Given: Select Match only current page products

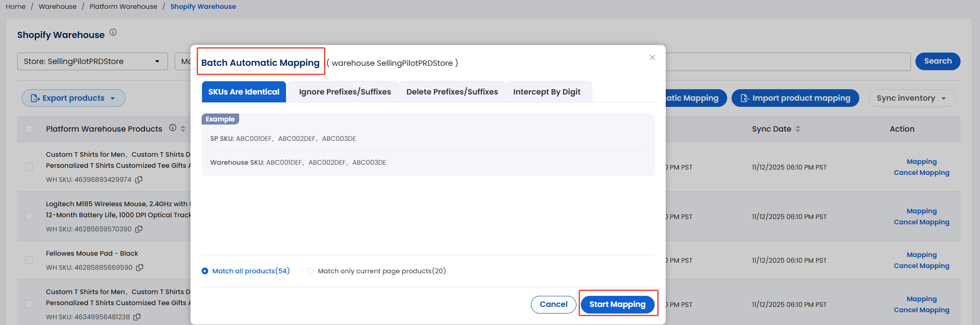Looking at the screenshot, I should [x=310, y=271].
